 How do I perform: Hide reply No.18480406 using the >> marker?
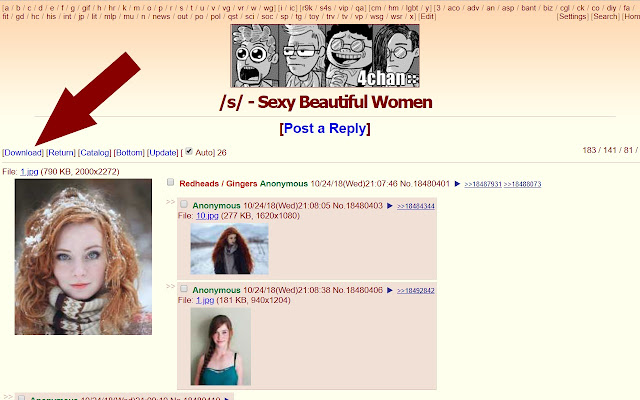coord(170,287)
